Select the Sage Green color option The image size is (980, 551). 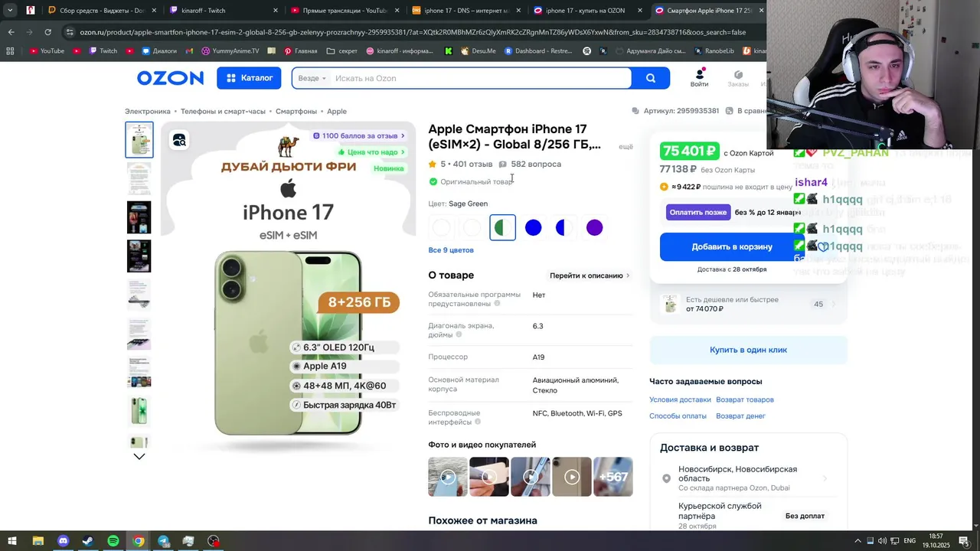(x=502, y=227)
